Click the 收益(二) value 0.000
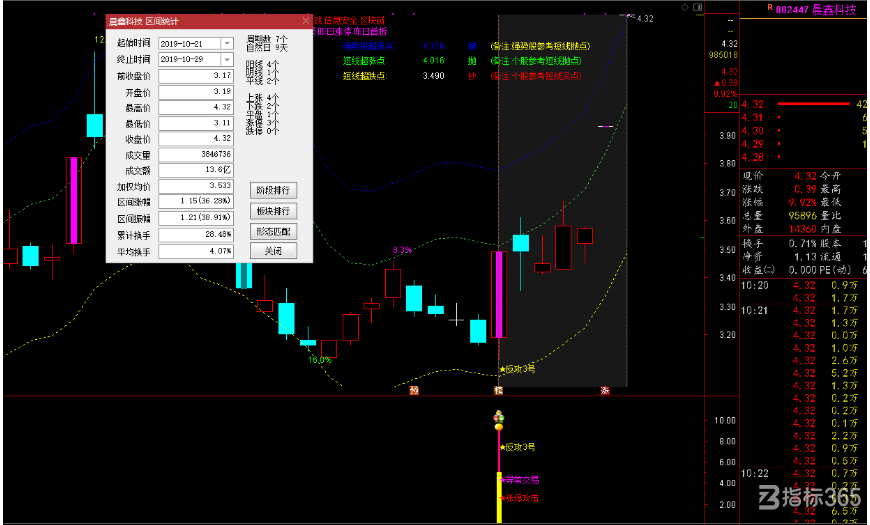The image size is (870, 525). pos(802,270)
